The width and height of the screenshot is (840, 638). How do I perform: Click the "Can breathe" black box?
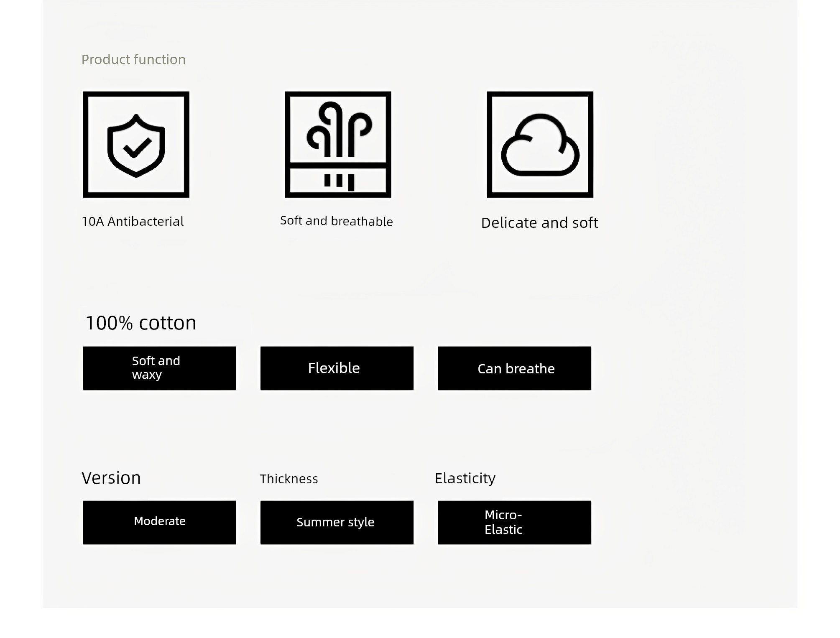coord(515,368)
